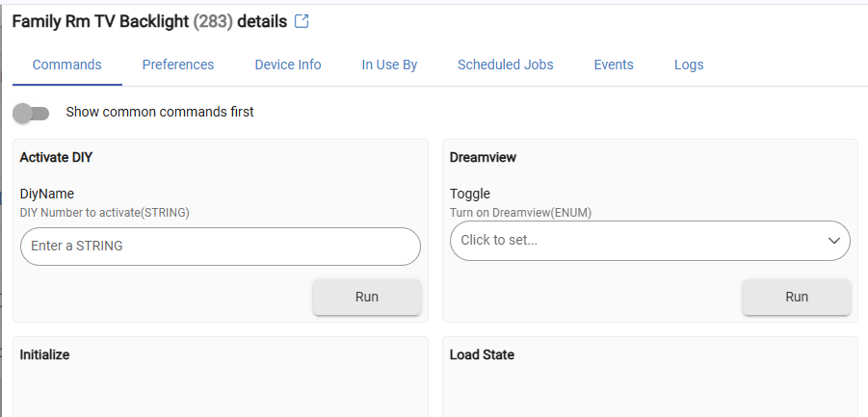This screenshot has width=868, height=417.
Task: Open the Scheduled Jobs tab
Action: click(506, 65)
